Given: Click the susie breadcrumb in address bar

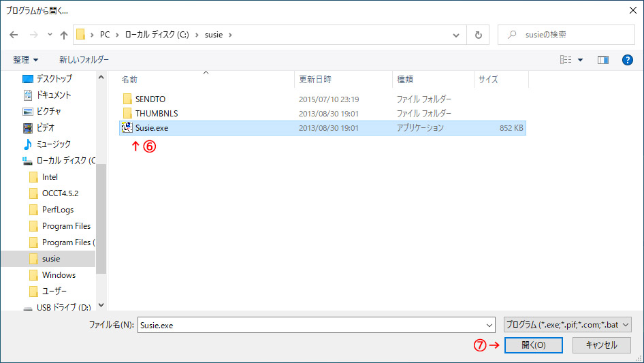Looking at the screenshot, I should pyautogui.click(x=214, y=35).
